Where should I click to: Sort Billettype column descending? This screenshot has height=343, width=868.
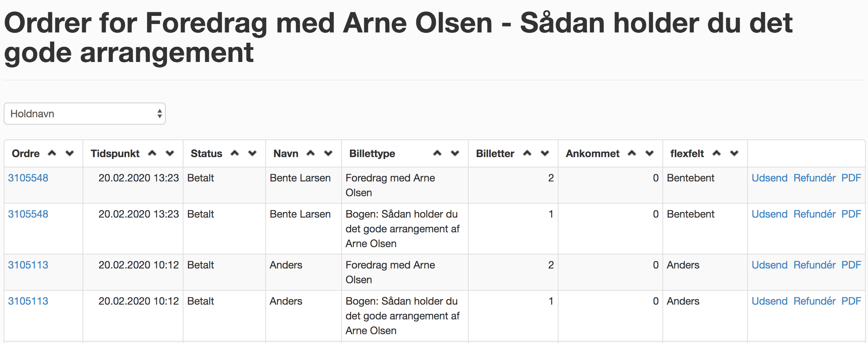coord(455,153)
